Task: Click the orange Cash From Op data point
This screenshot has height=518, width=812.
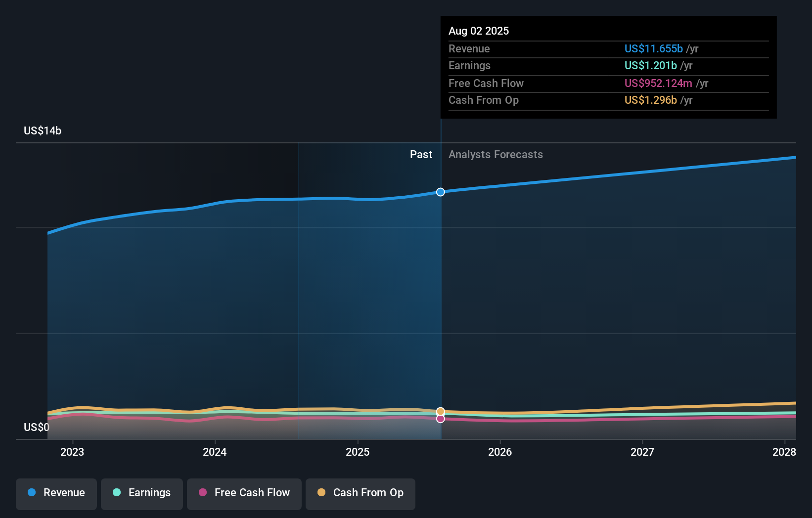Action: pos(441,411)
